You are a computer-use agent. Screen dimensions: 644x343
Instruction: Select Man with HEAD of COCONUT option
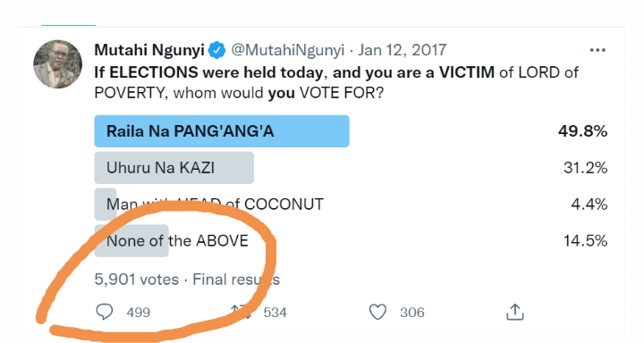215,204
